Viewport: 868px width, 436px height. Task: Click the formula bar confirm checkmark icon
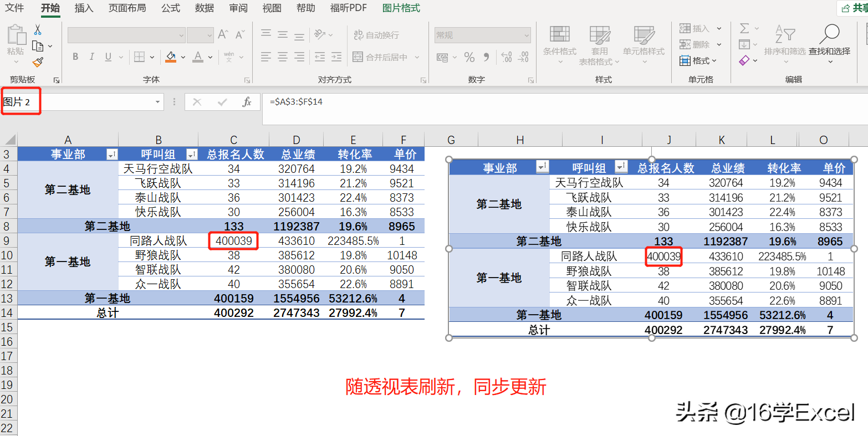point(223,102)
